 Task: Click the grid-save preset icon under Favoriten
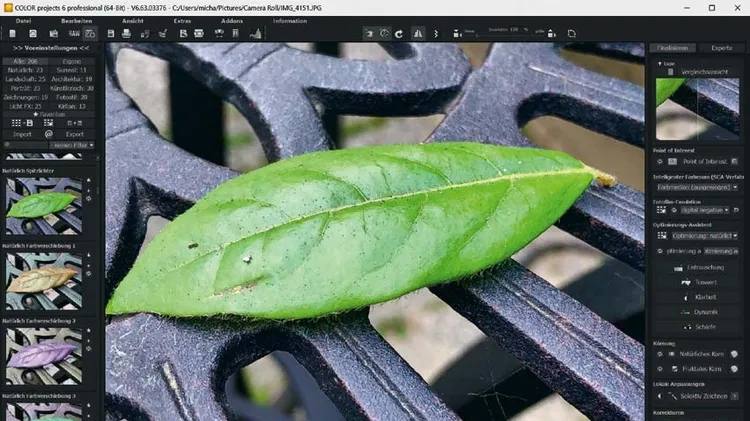point(22,123)
